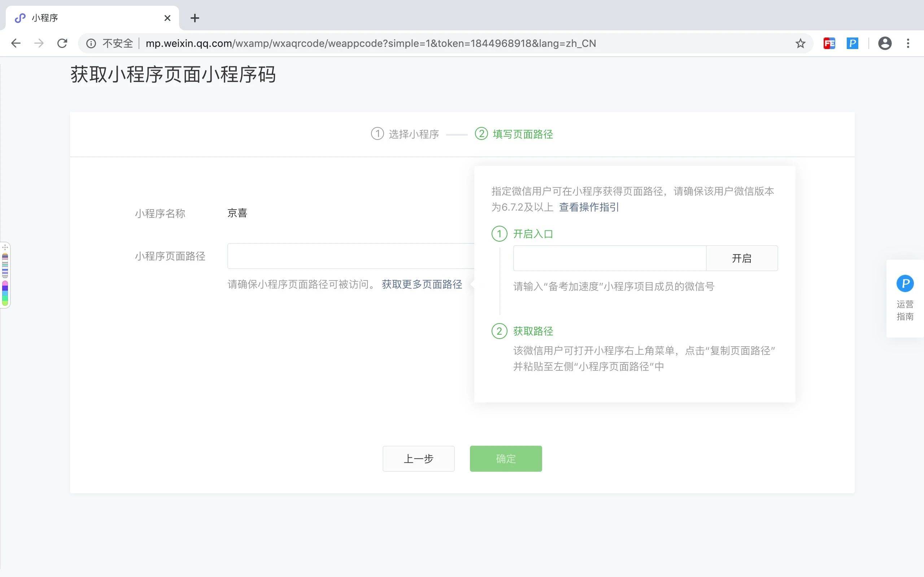
Task: Open a new browser tab
Action: pos(195,18)
